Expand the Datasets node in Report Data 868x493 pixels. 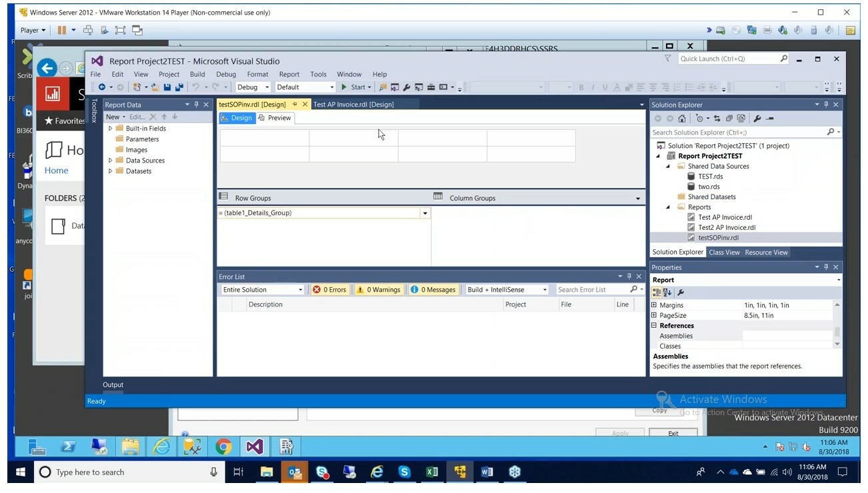[111, 171]
